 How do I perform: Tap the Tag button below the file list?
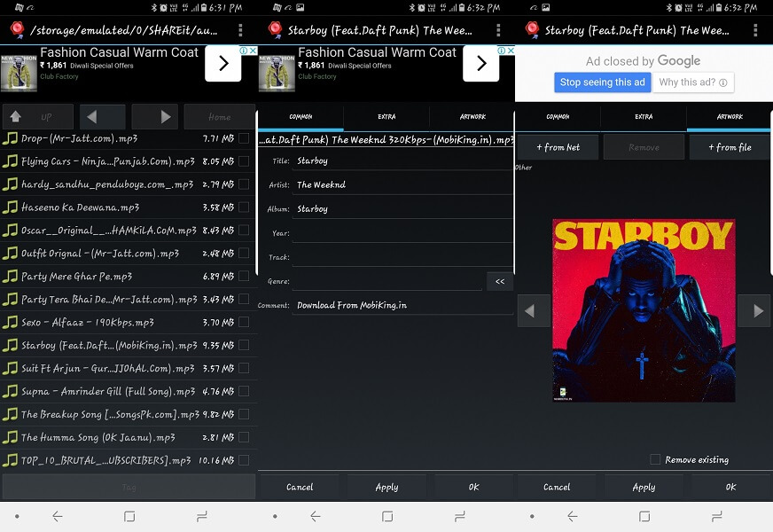point(129,487)
